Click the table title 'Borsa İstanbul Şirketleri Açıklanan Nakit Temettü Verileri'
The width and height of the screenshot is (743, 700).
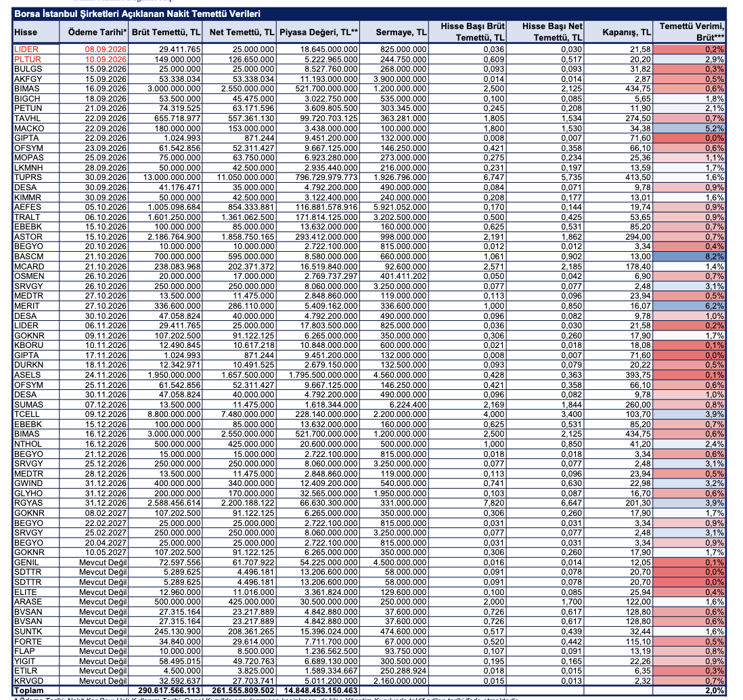click(x=137, y=14)
